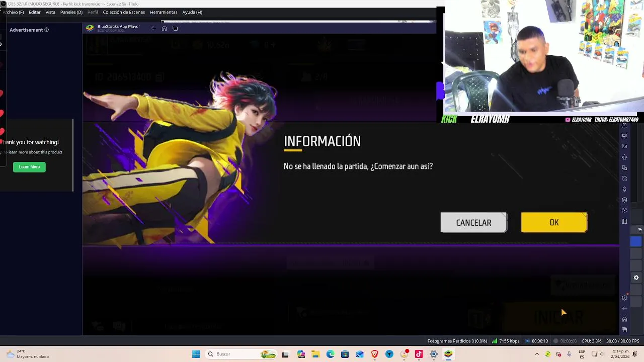
Task: Click the BlueStacks back arrow in title bar
Action: (x=153, y=28)
